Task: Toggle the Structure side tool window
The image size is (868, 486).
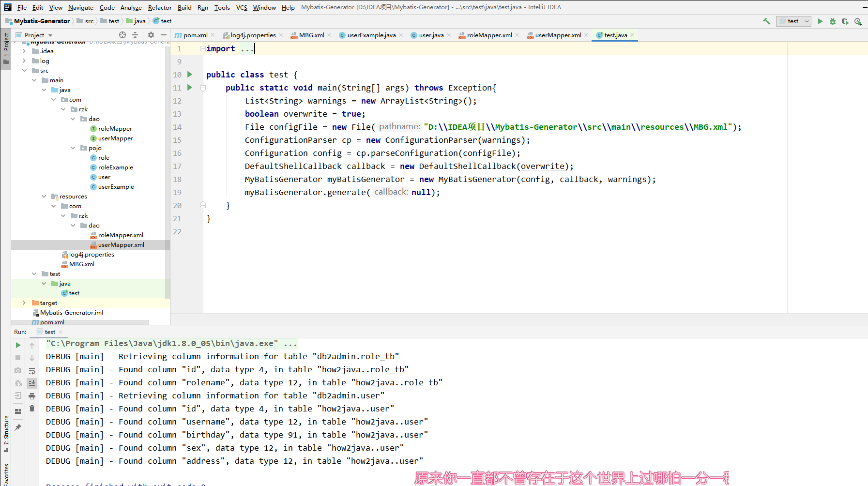Action: pyautogui.click(x=6, y=434)
